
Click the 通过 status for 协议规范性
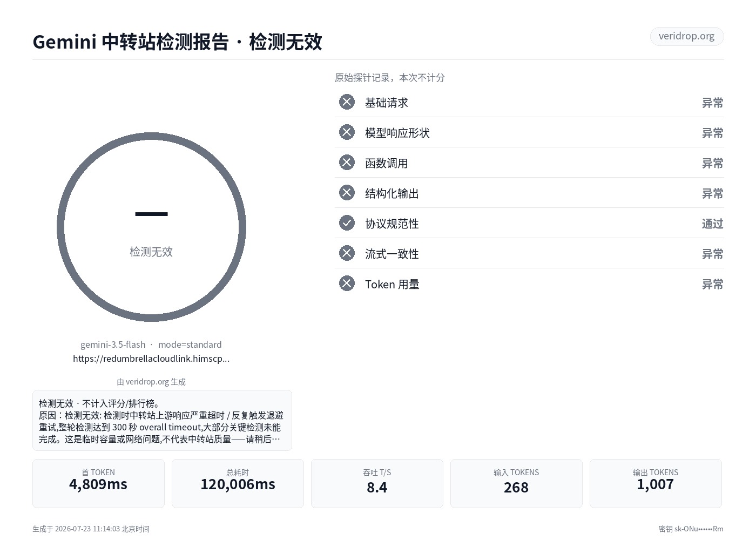click(712, 224)
